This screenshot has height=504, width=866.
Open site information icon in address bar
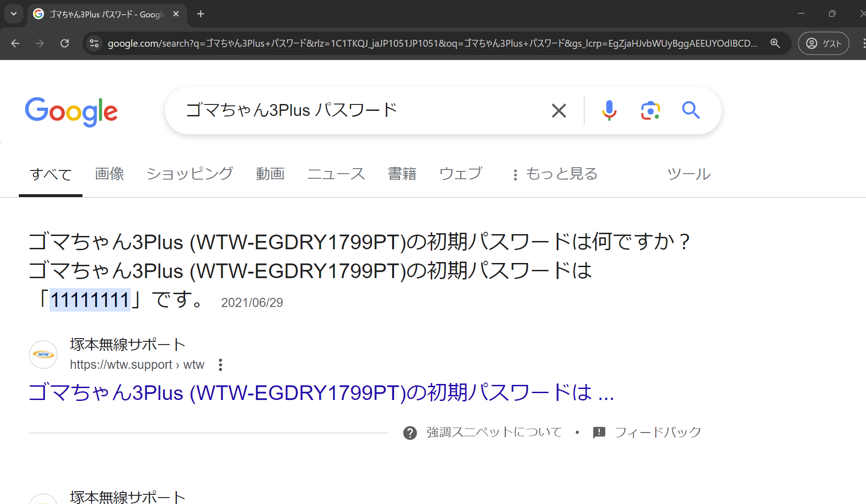(x=94, y=43)
